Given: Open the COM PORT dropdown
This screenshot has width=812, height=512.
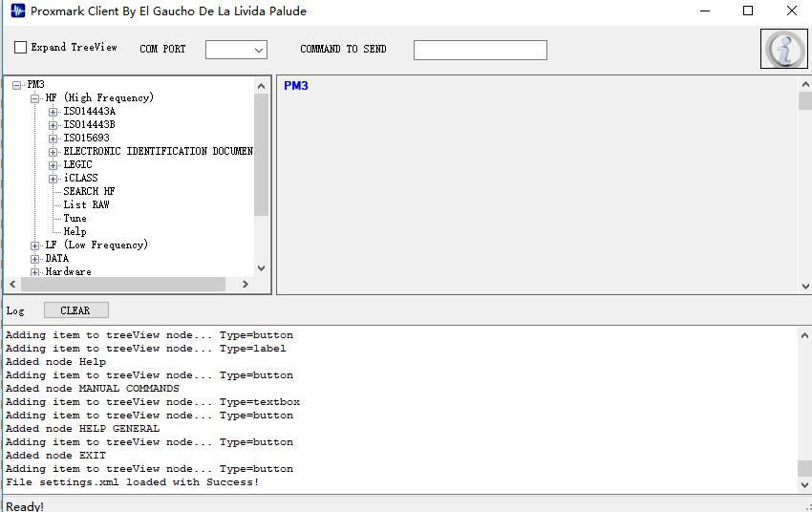Looking at the screenshot, I should [236, 50].
